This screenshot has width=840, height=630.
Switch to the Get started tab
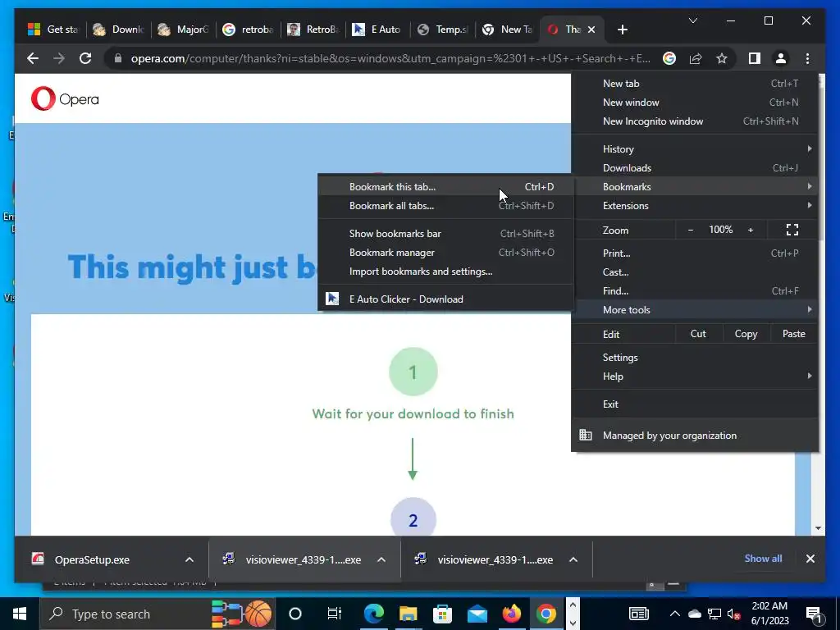[52, 30]
